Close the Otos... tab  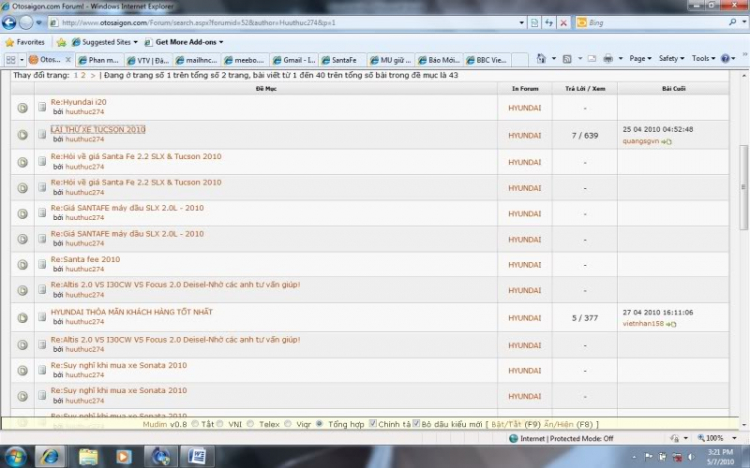(x=68, y=60)
